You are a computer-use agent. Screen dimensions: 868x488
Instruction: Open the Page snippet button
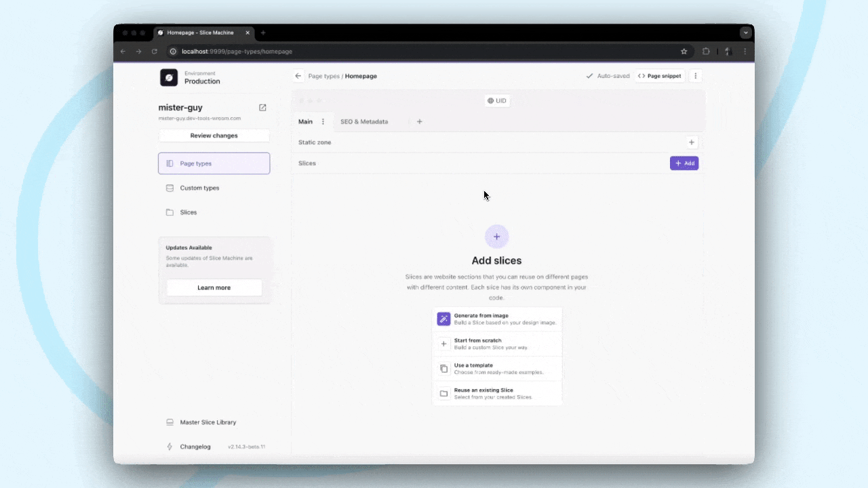(x=660, y=76)
